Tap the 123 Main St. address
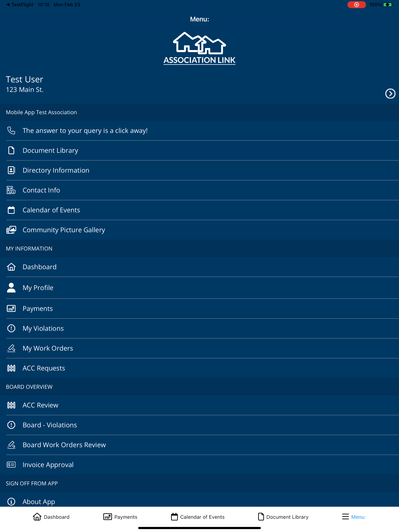The height and width of the screenshot is (532, 399). coord(25,90)
